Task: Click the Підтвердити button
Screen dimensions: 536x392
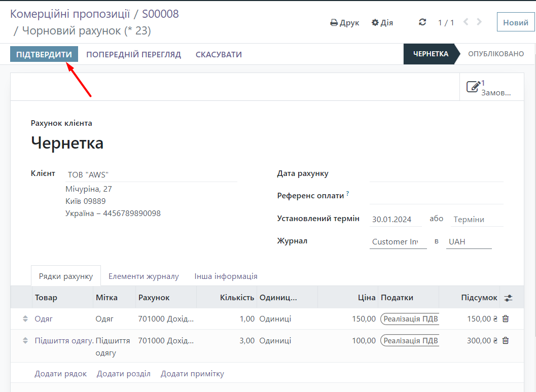Action: tap(44, 54)
